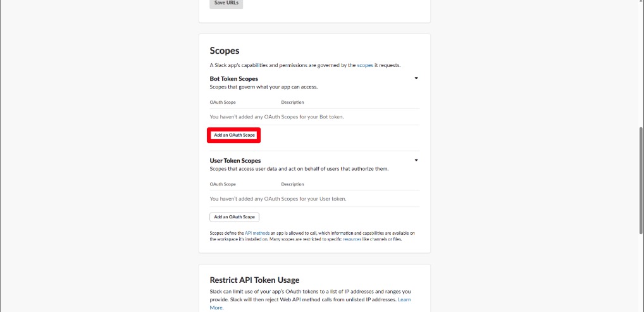Screen dimensions: 644x312
Task: Collapse the Bot Token Scopes section arrow
Action: pos(416,78)
